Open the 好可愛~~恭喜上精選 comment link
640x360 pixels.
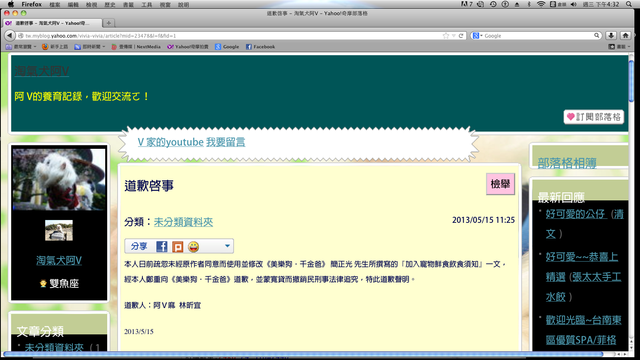point(582,267)
